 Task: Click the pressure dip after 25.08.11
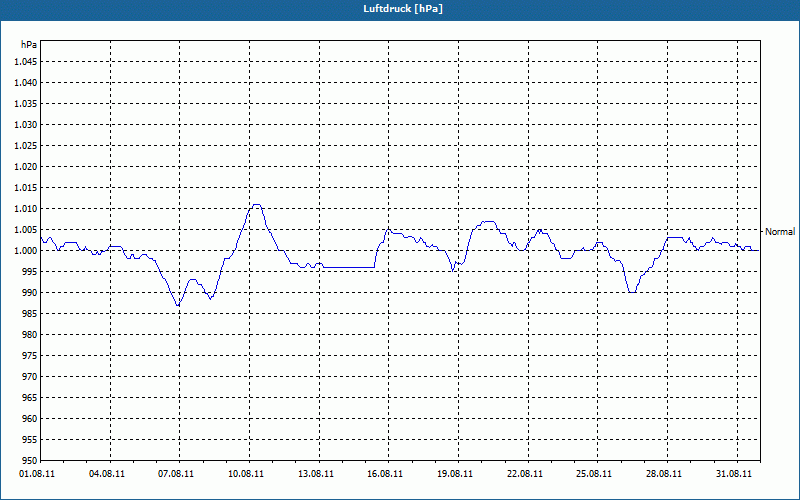[x=632, y=292]
